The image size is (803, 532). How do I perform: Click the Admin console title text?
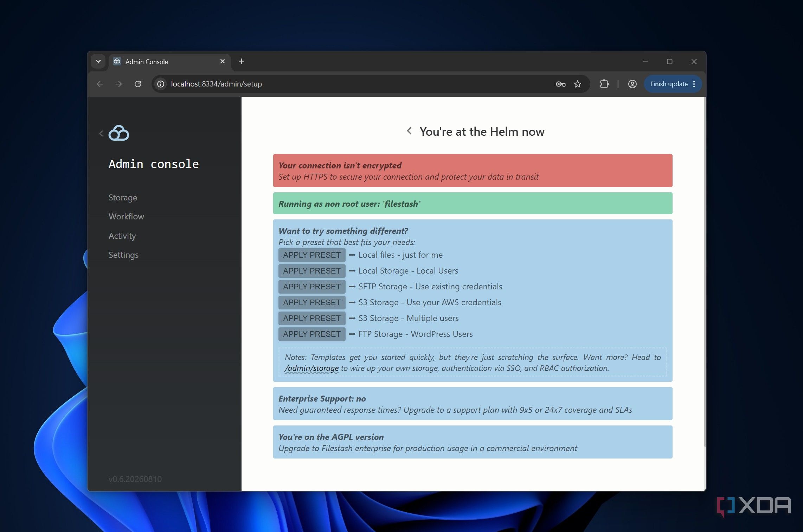154,164
